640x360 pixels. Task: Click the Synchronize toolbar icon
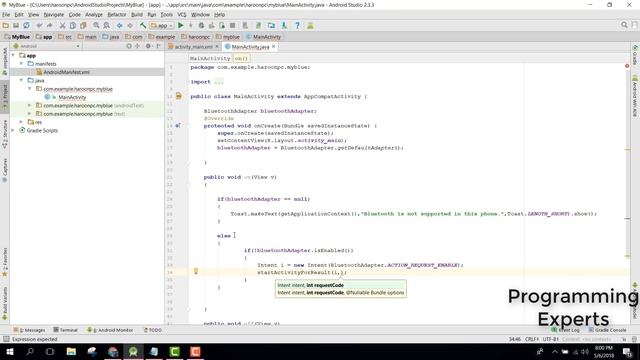click(27, 26)
